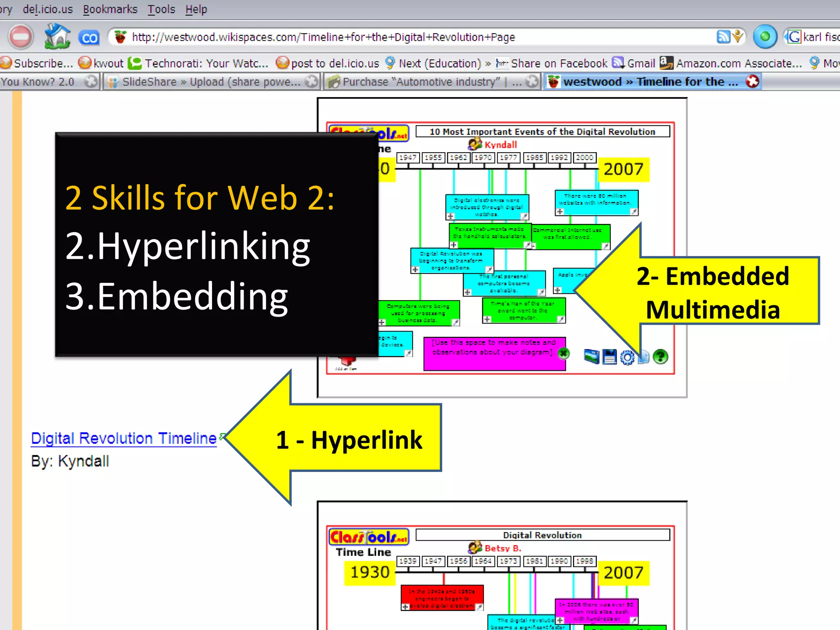The width and height of the screenshot is (840, 630).
Task: Close the pink notes box with green X
Action: [564, 353]
